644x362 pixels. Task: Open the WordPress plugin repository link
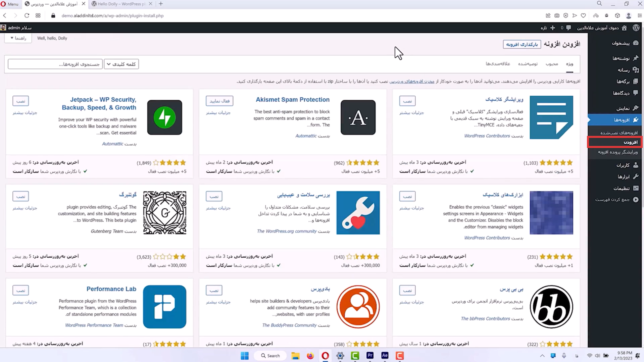click(x=412, y=81)
